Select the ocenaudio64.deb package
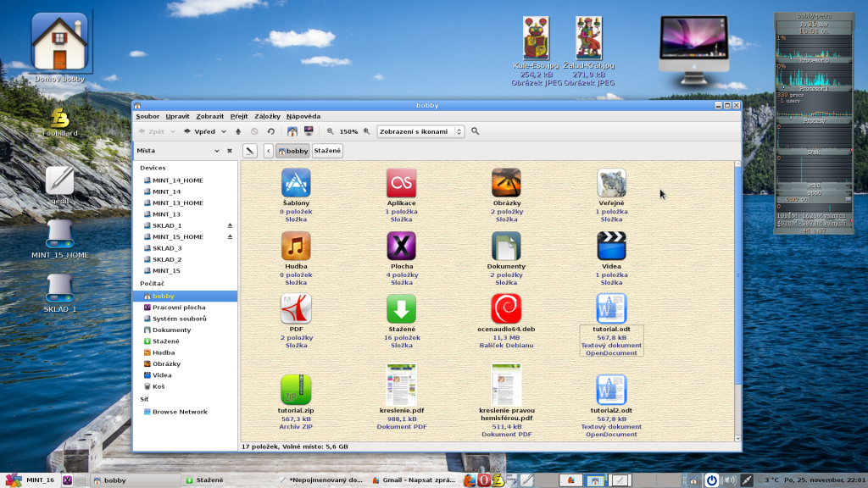This screenshot has width=868, height=488. (506, 308)
